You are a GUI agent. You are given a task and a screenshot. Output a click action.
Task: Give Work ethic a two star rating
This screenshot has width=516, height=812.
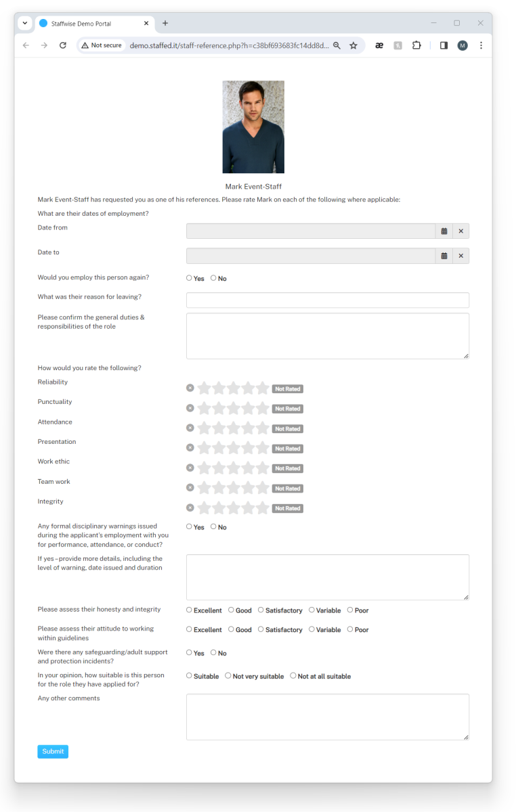[219, 468]
